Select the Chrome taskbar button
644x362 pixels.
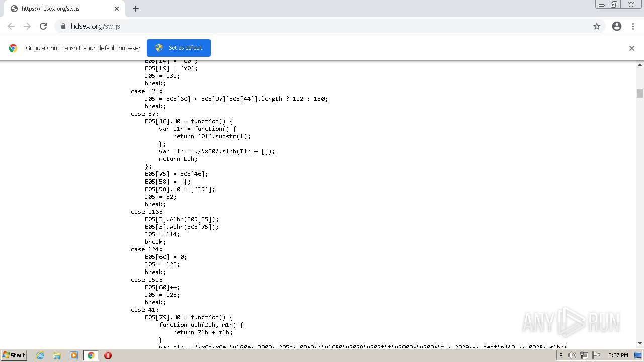(91, 355)
